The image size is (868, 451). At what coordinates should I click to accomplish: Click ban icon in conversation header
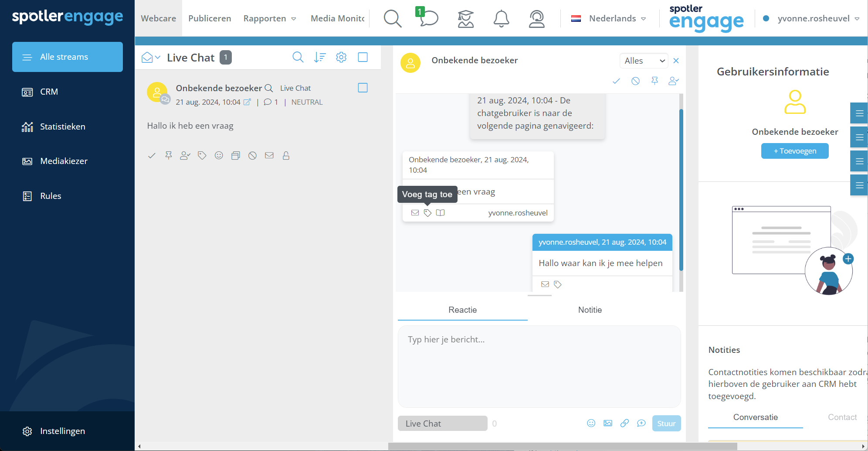coord(635,81)
